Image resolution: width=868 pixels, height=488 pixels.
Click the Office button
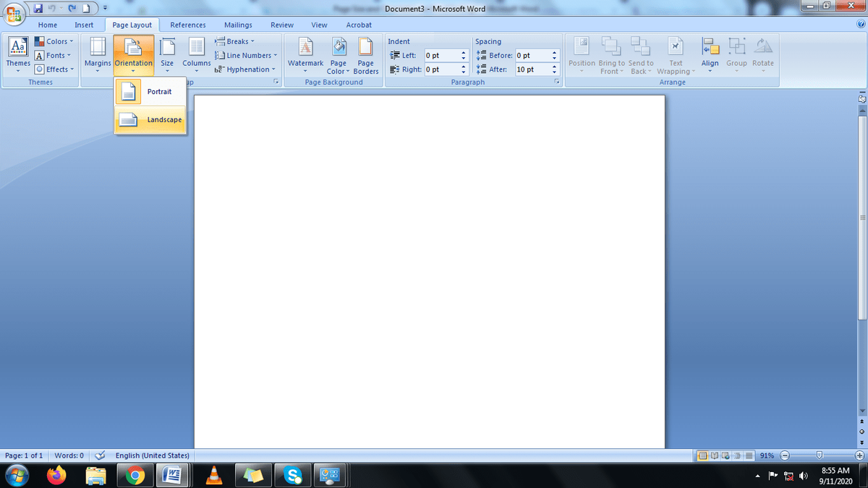click(16, 16)
